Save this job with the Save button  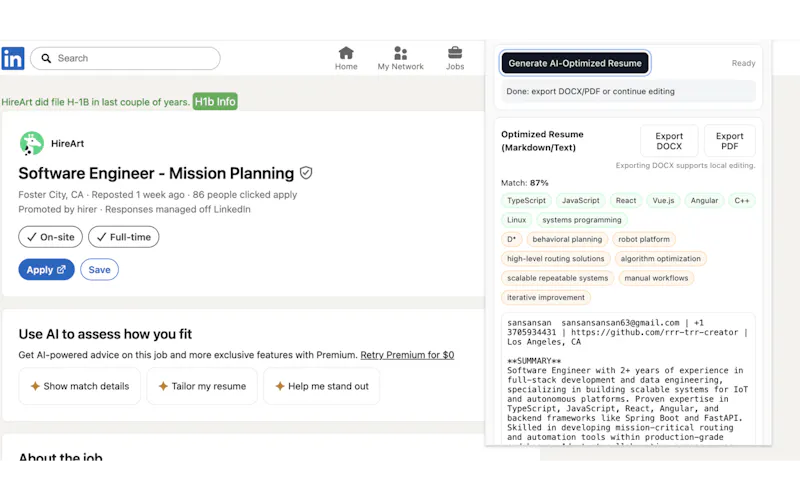[99, 269]
